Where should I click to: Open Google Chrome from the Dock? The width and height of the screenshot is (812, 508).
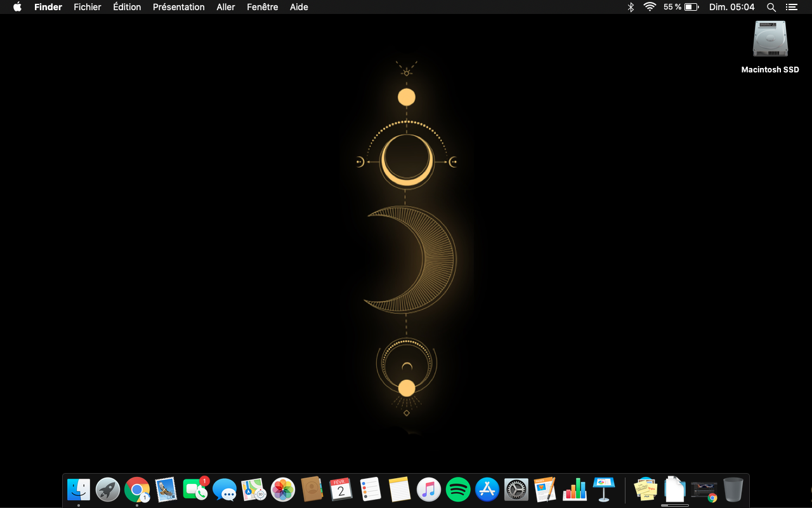pyautogui.click(x=137, y=490)
